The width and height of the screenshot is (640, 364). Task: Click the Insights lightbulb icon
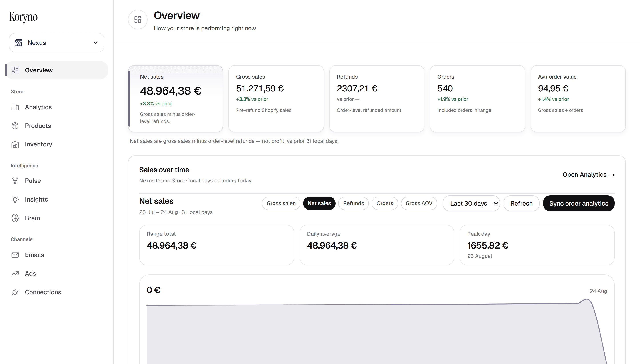tap(15, 199)
